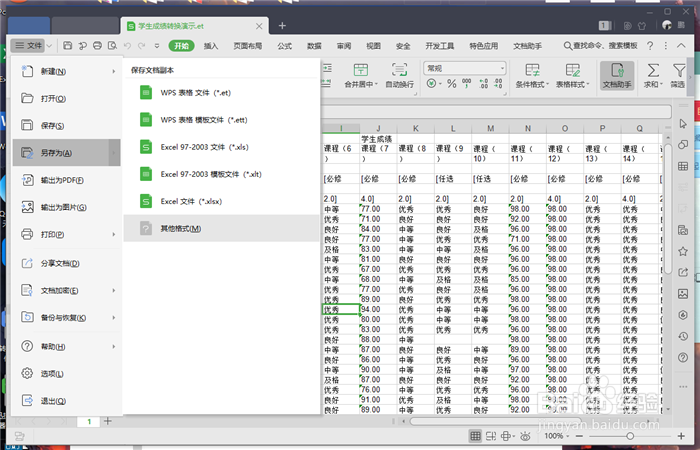Click the 文档助手 ribbon button
700x450 pixels.
click(617, 75)
